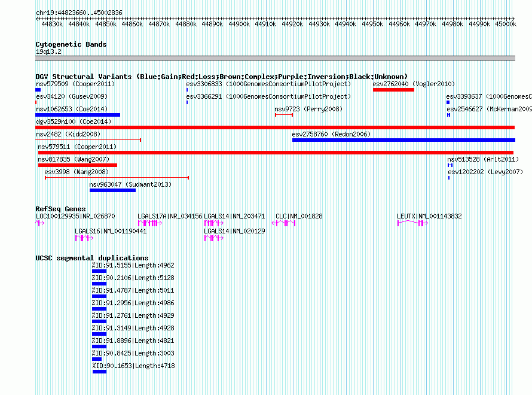Click the CLC gene glyph
Viewport: 532px width, 395px height.
click(284, 223)
